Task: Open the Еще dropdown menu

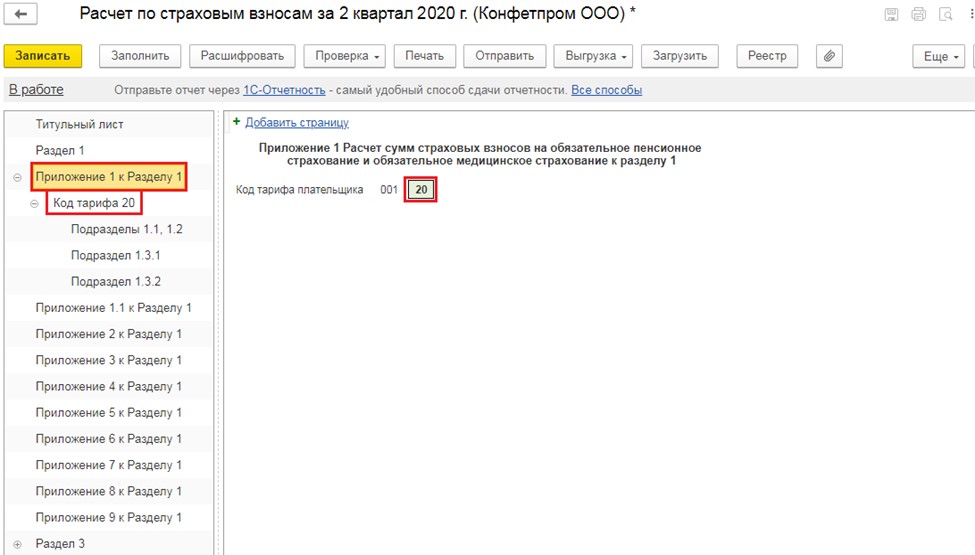Action: pyautogui.click(x=939, y=57)
